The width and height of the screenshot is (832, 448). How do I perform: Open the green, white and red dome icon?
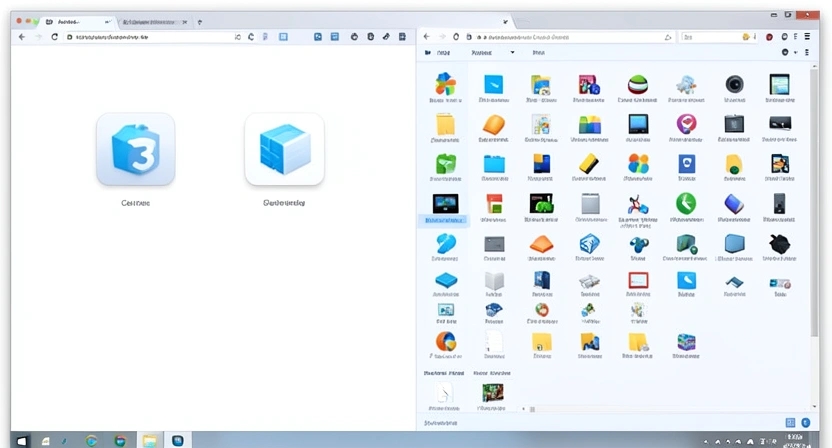(638, 84)
